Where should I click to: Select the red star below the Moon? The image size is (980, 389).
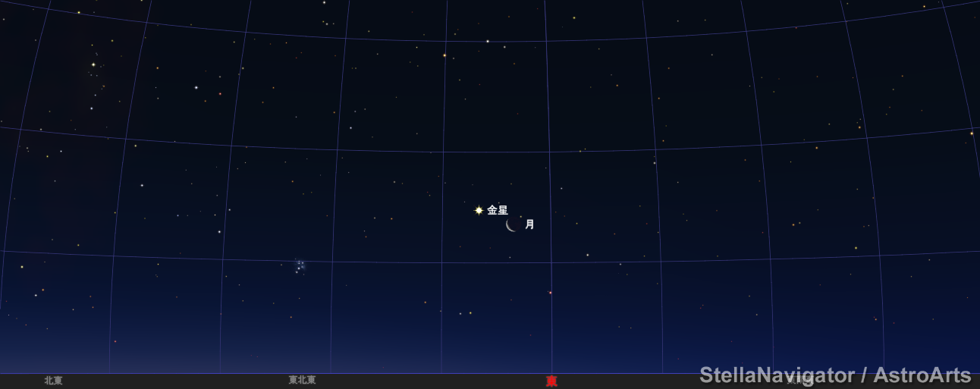[x=550, y=293]
